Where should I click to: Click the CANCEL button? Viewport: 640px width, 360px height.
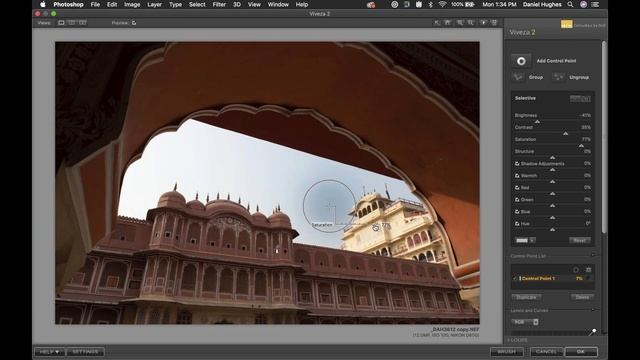[546, 352]
